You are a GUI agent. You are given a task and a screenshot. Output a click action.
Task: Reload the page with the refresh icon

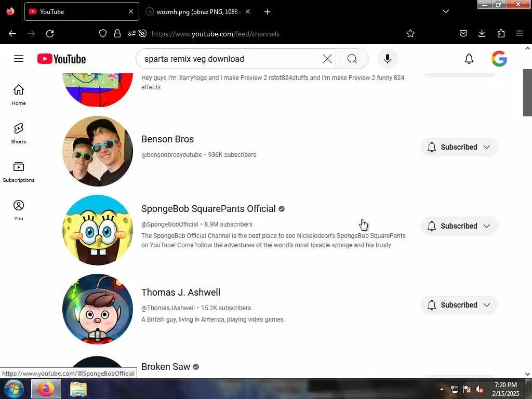pos(50,34)
